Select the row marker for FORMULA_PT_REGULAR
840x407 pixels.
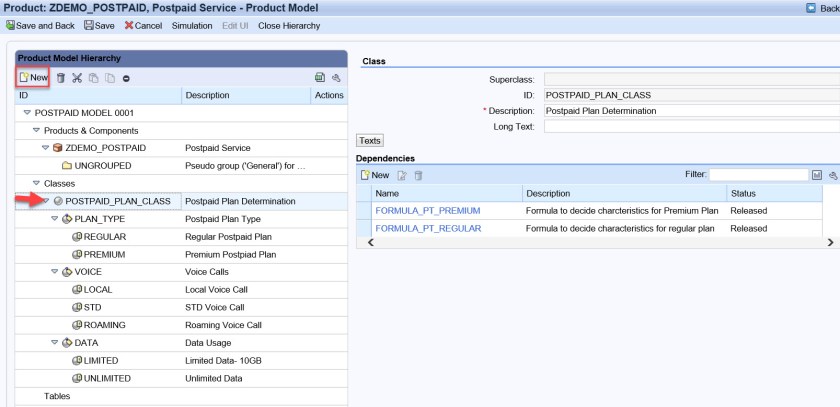point(364,228)
